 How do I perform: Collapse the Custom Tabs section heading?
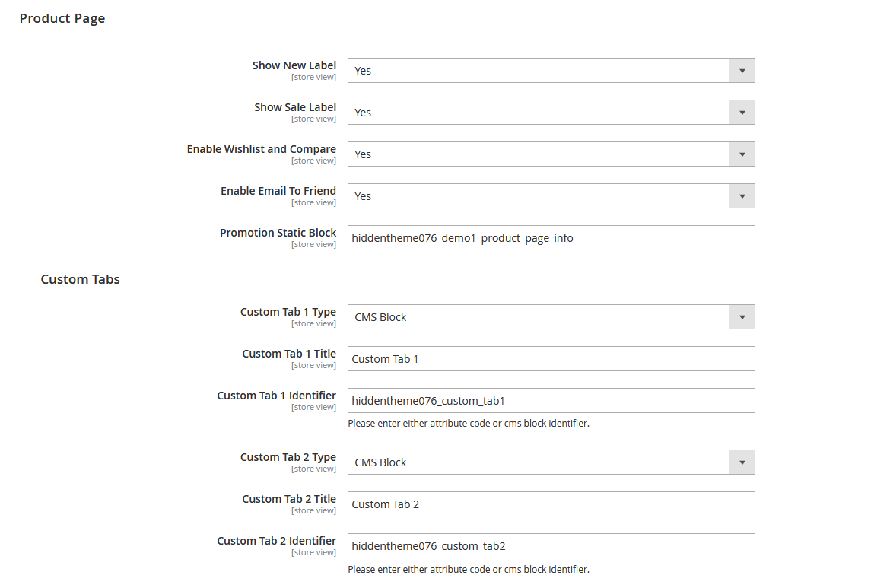click(x=80, y=279)
